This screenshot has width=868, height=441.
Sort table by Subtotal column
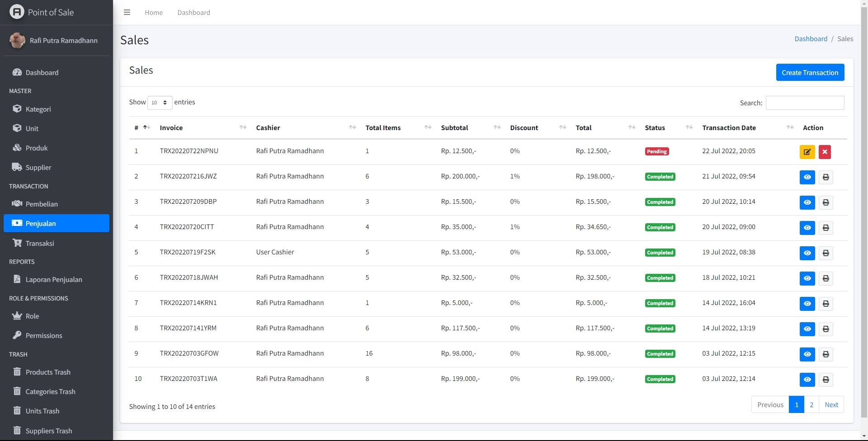470,128
